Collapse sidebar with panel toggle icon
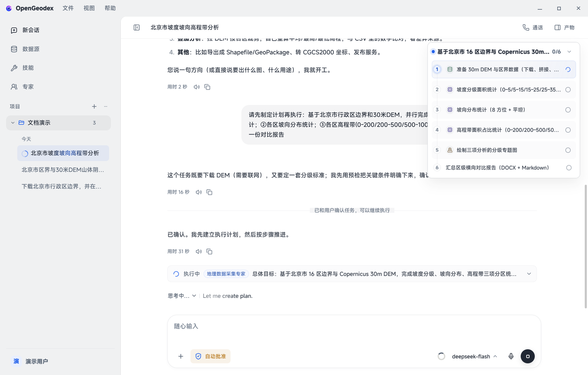This screenshot has height=375, width=588. (137, 28)
